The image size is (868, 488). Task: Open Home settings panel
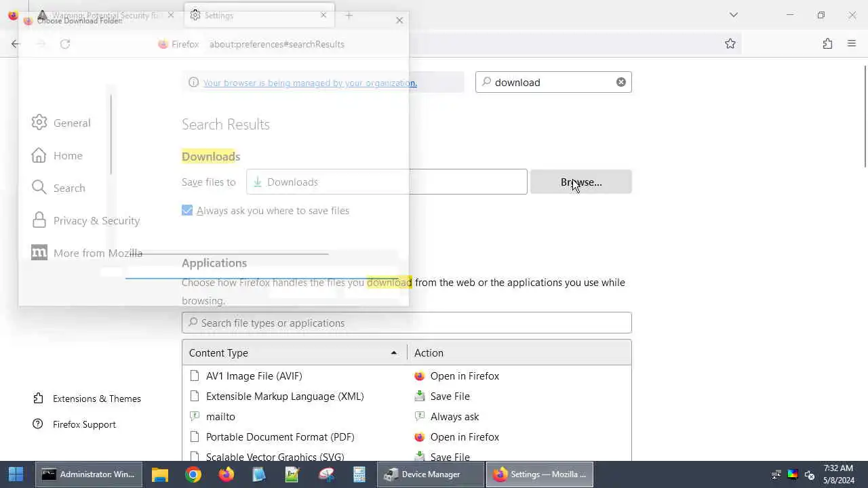pyautogui.click(x=57, y=155)
